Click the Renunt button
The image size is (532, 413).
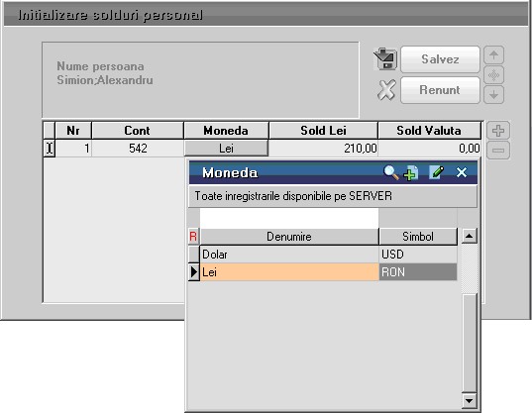tap(440, 90)
